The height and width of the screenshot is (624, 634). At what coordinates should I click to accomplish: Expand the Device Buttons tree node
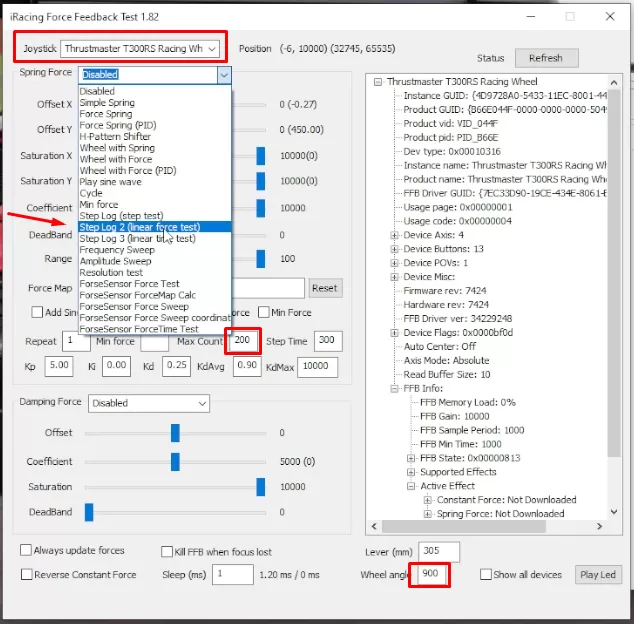tap(394, 249)
